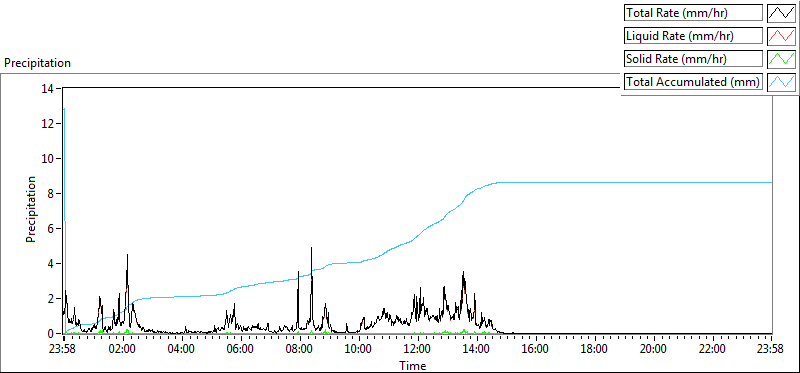Click the rate peak just after 02:00
Screen dimensions: 800x373
pos(127,255)
